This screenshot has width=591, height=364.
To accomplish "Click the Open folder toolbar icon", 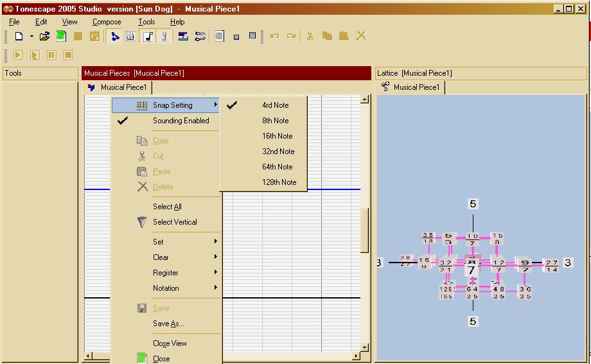I will (44, 36).
